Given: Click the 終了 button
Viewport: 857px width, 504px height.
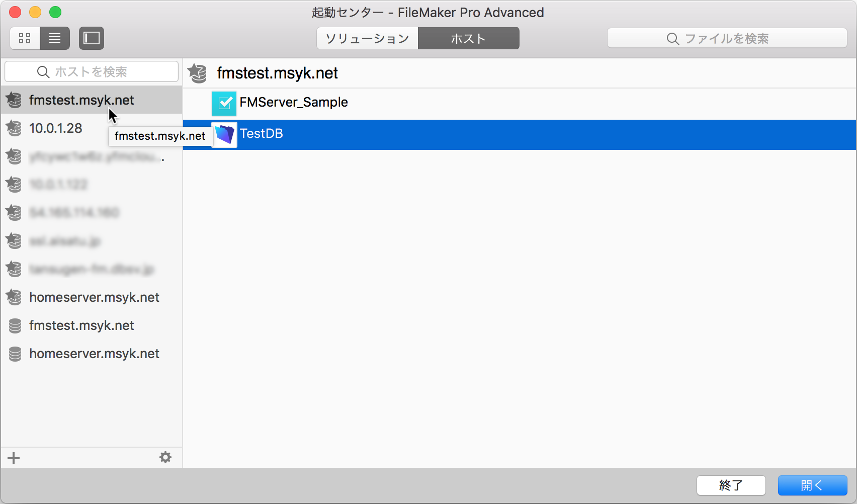Looking at the screenshot, I should pyautogui.click(x=731, y=485).
